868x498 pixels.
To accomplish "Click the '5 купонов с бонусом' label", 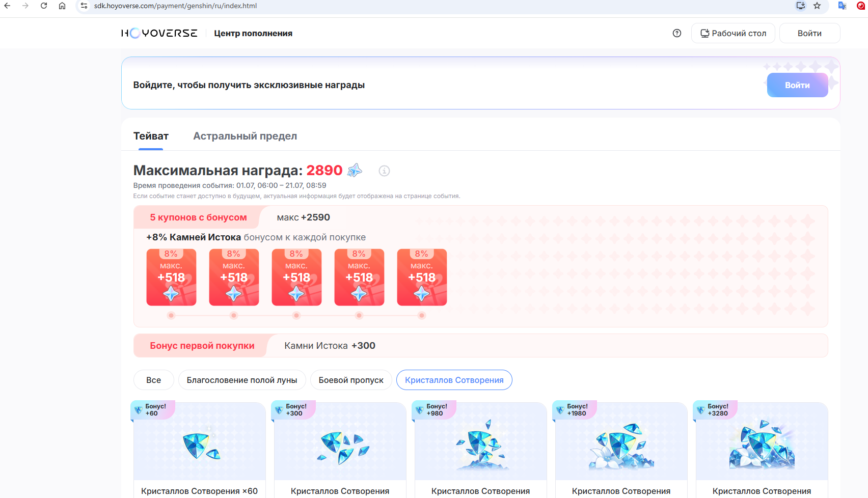I will tap(198, 217).
